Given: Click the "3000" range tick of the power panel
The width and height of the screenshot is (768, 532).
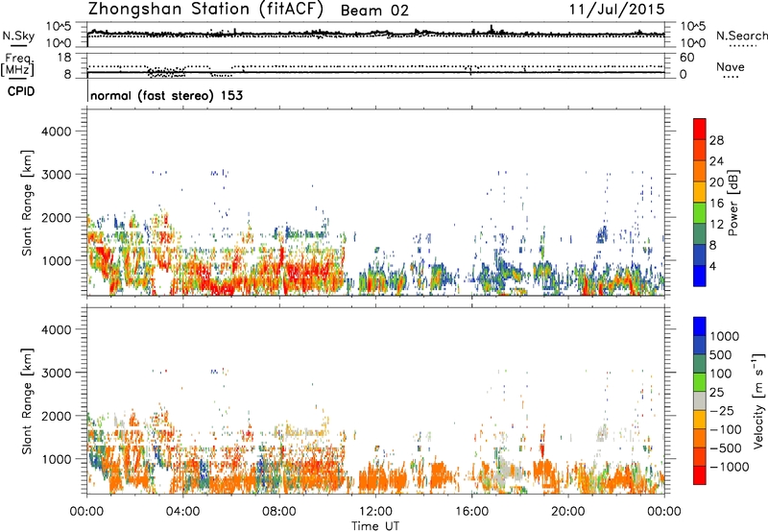Looking at the screenshot, I should (57, 175).
